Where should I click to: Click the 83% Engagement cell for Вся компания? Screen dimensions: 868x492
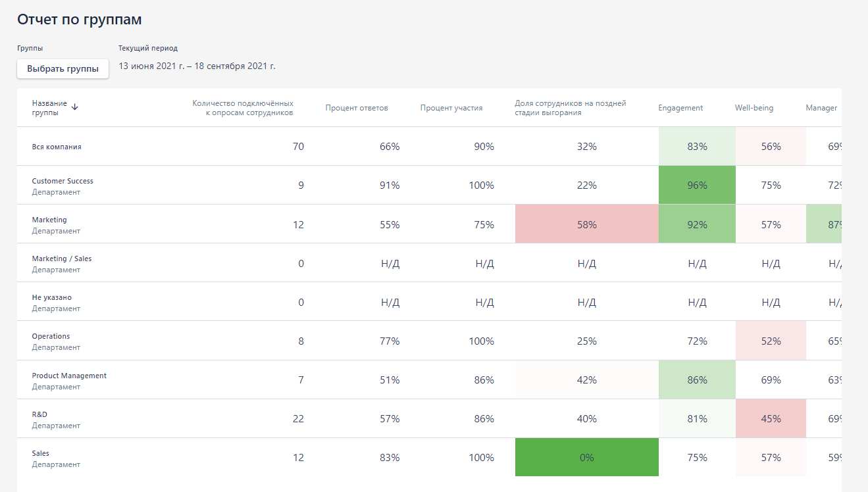click(x=697, y=147)
